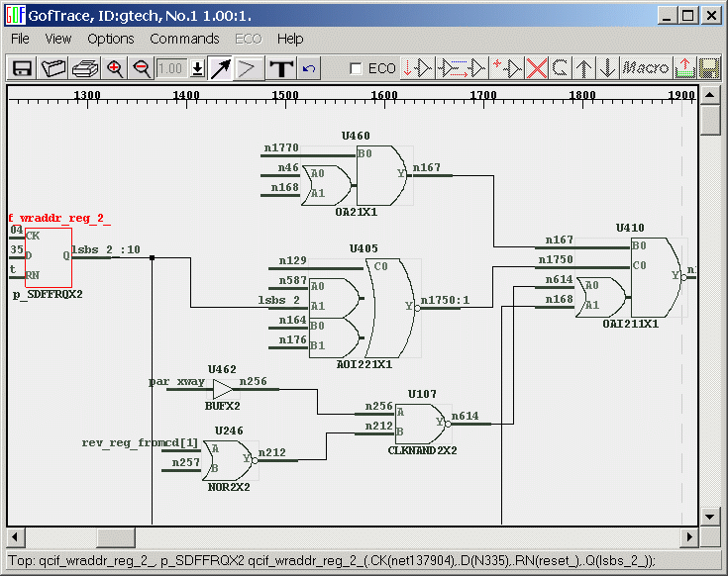Screen dimensions: 728x576
Task: Zoom in with the magnifier plus icon
Action: coord(115,68)
